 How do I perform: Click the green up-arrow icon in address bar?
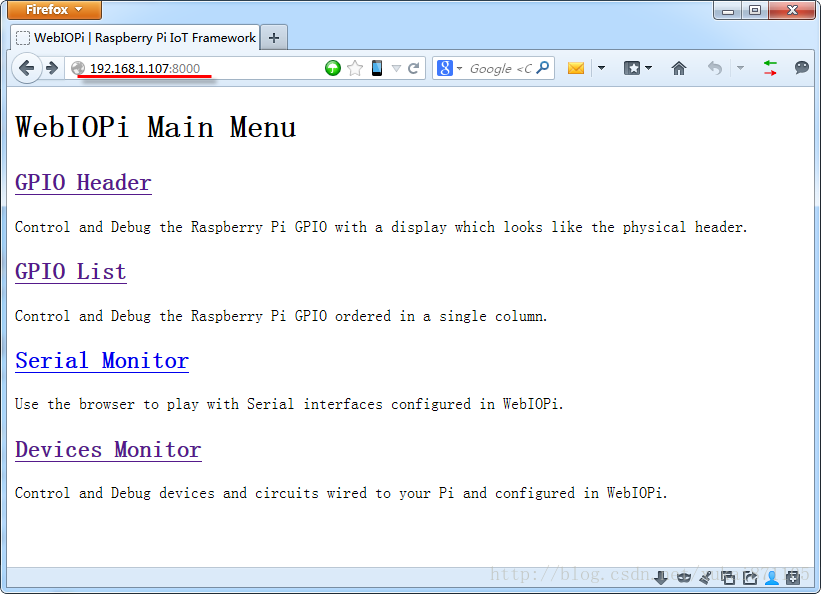[332, 68]
